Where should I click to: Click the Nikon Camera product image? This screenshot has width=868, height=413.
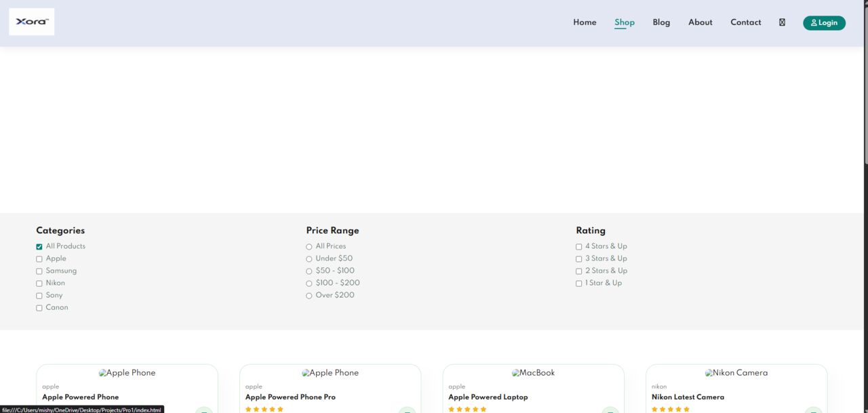736,373
